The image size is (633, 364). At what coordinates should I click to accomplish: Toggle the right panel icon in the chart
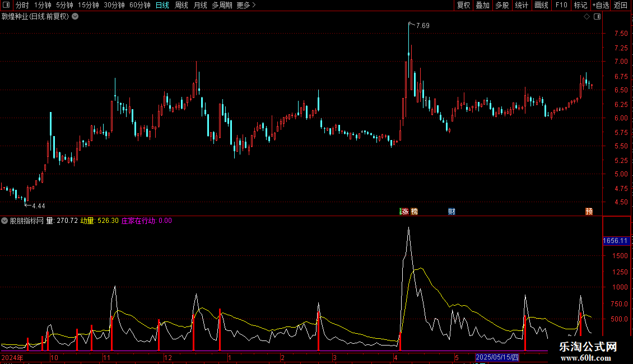pos(597,17)
